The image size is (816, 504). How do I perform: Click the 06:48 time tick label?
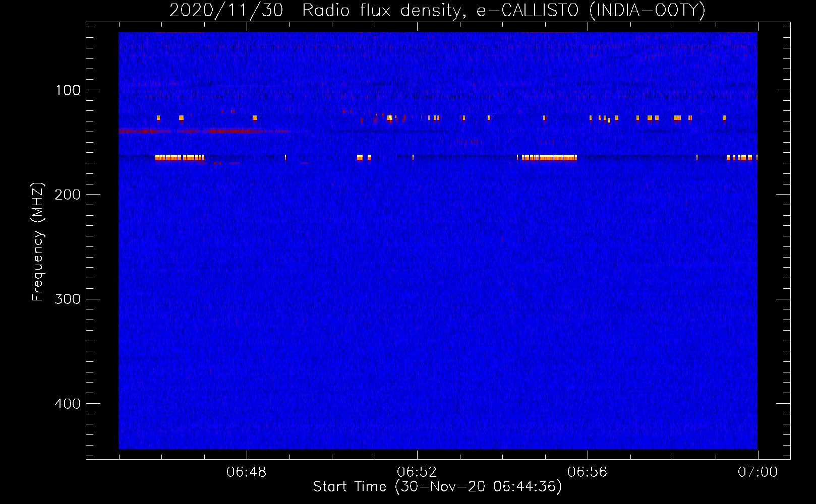coord(247,472)
